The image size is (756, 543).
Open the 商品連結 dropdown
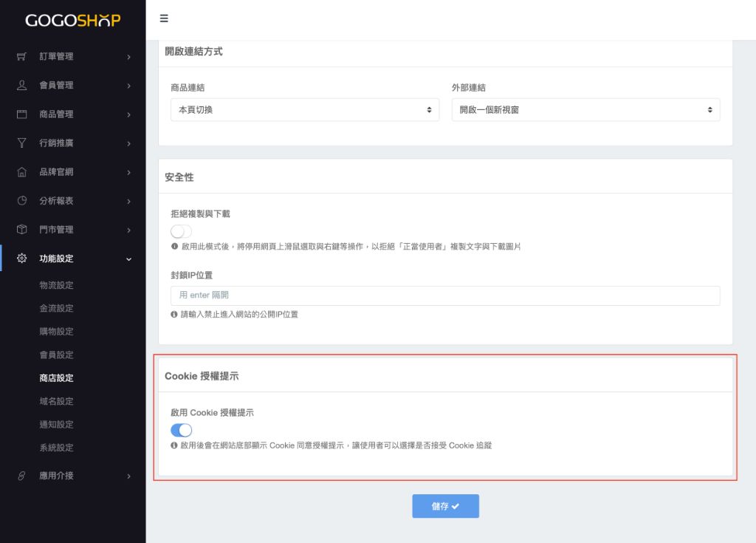pyautogui.click(x=304, y=109)
